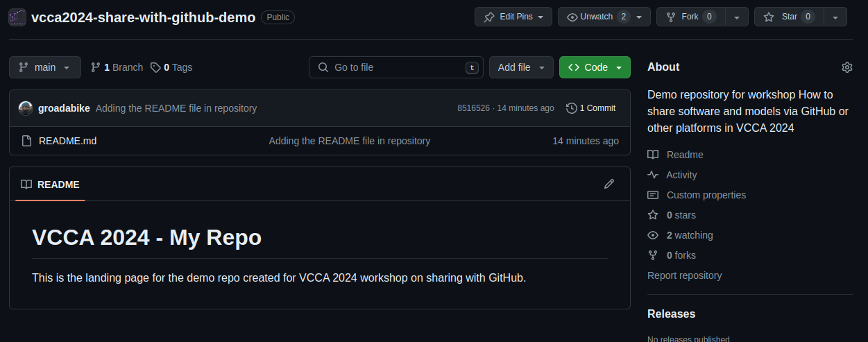Fork this repository
Screen dimensions: 868x342
click(690, 17)
